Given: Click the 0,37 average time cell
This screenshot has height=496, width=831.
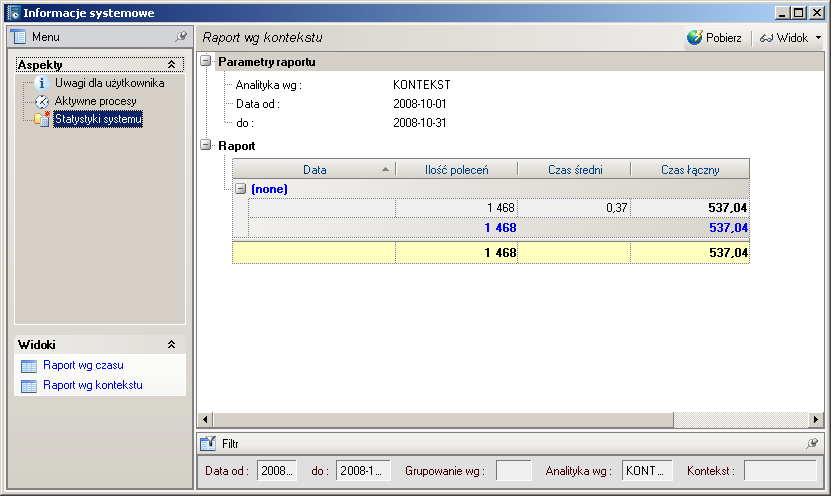Looking at the screenshot, I should tap(574, 208).
